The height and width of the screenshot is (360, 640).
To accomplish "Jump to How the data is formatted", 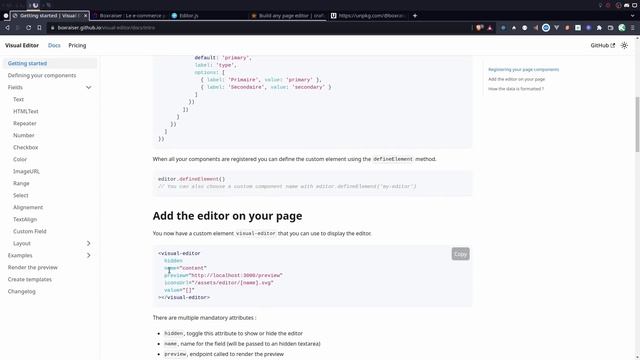I will point(516,89).
